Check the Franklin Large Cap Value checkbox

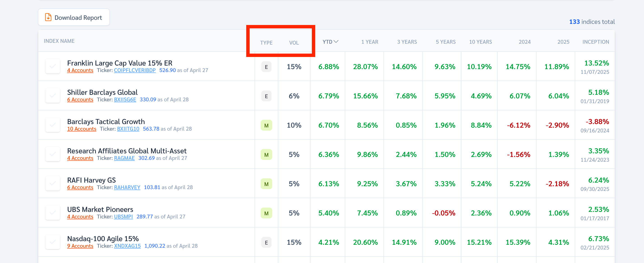pos(53,66)
